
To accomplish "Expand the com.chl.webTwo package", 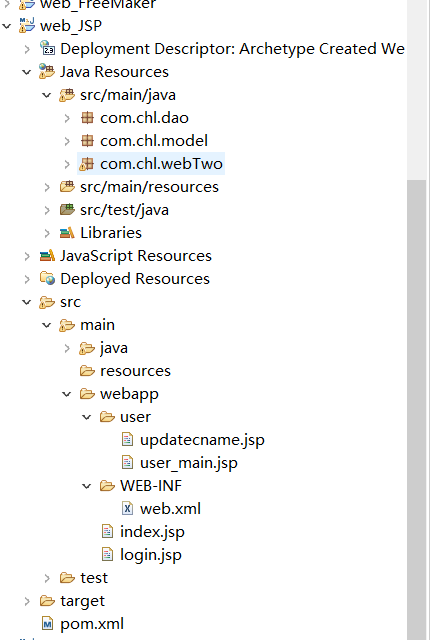I will 67,164.
